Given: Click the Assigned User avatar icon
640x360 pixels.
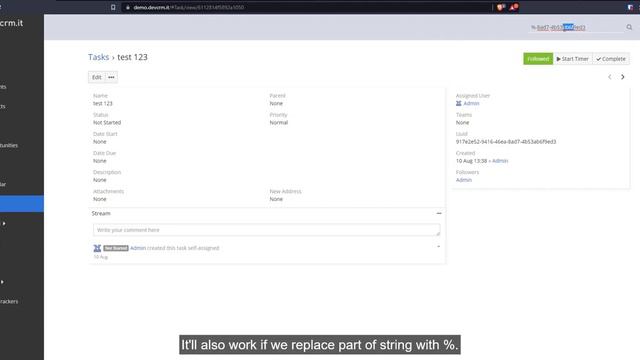Looking at the screenshot, I should pyautogui.click(x=459, y=103).
